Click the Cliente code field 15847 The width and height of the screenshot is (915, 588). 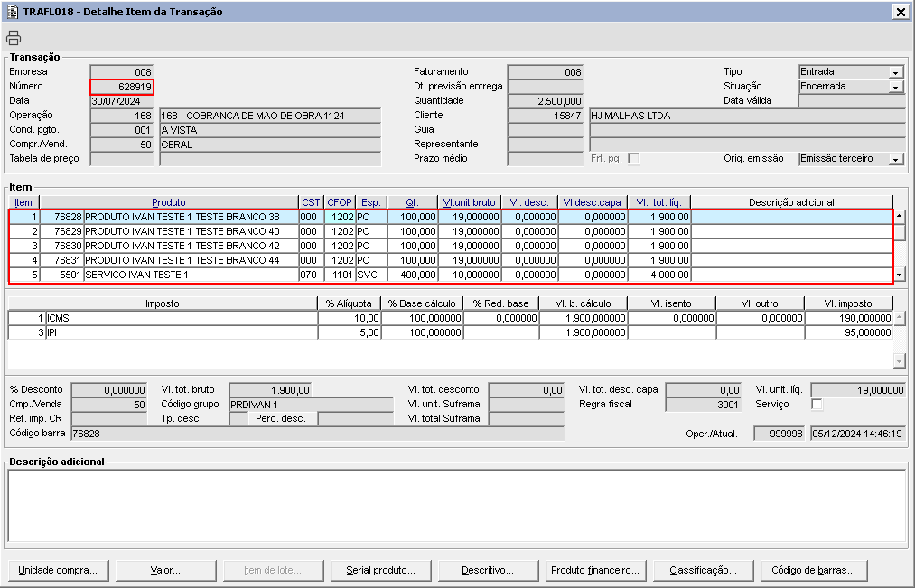(545, 116)
